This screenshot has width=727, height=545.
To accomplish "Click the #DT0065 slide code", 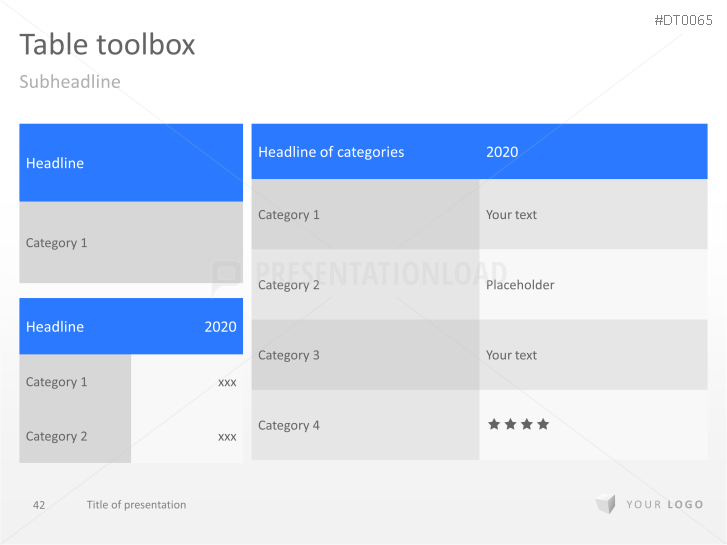I will click(x=683, y=21).
